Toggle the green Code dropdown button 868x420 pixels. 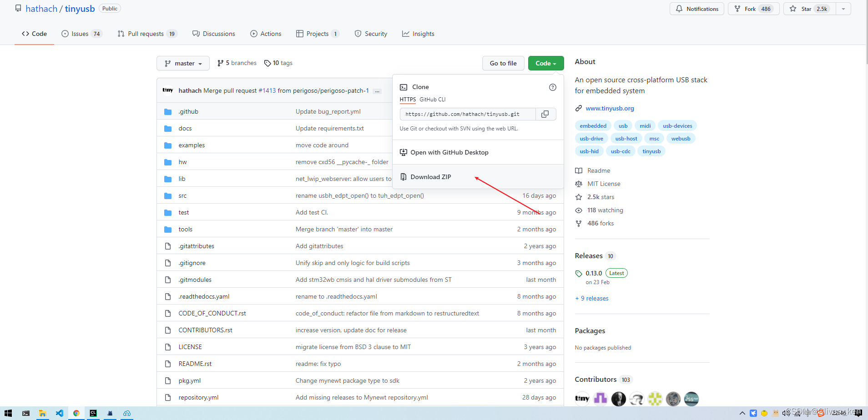(x=546, y=63)
